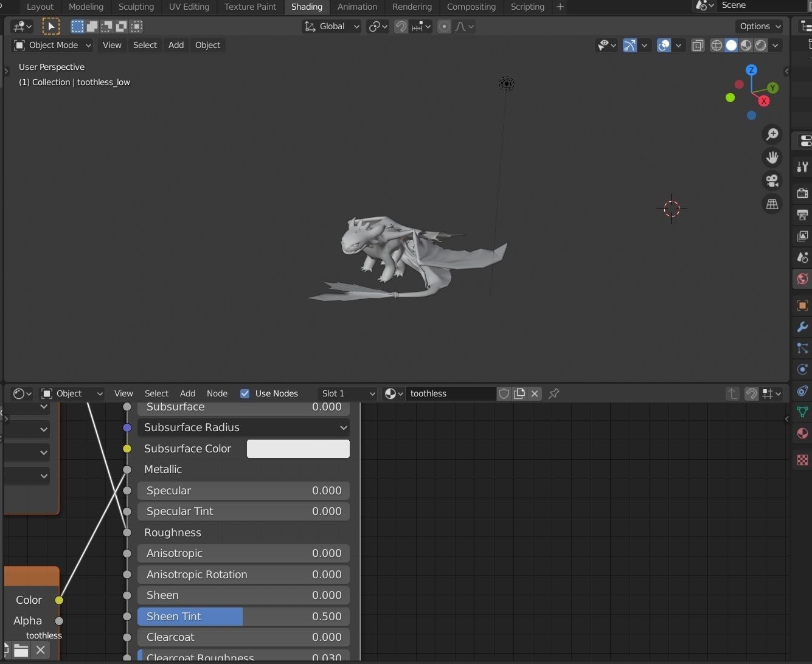Screen dimensions: 812x664
Task: Click the Subsurface Color white swatch
Action: pyautogui.click(x=298, y=449)
